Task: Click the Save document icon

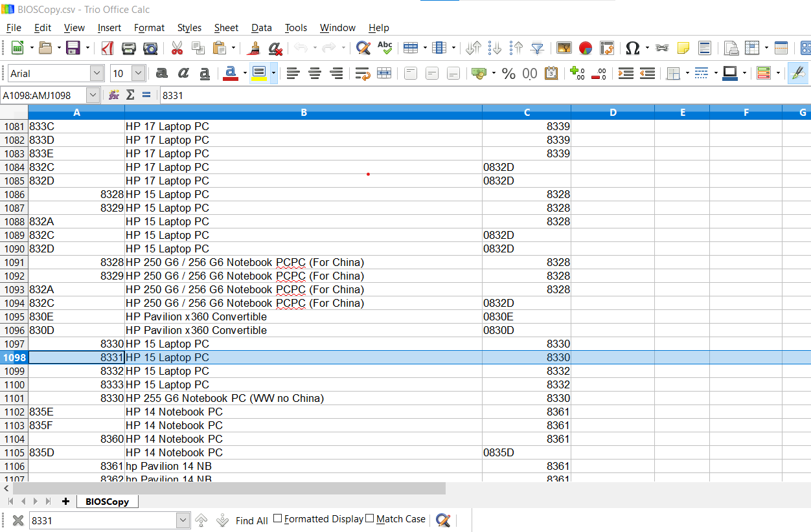Action: point(73,48)
